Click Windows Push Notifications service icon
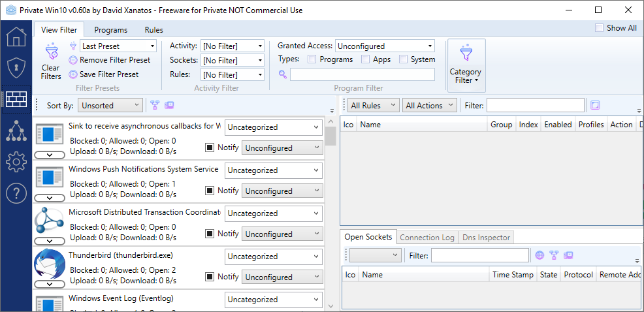The width and height of the screenshot is (644, 312). point(49,178)
